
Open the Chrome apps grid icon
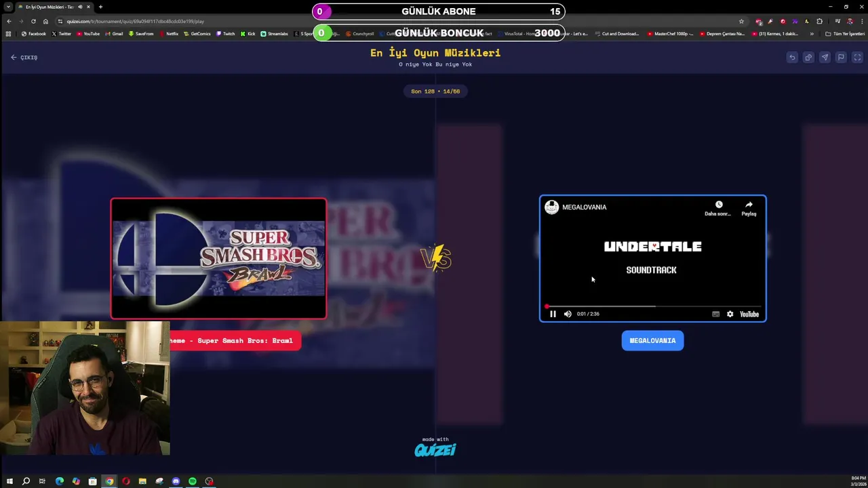click(x=8, y=33)
